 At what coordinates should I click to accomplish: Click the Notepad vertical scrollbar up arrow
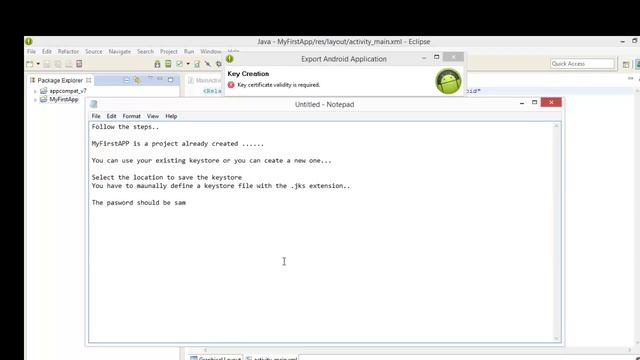[x=556, y=126]
